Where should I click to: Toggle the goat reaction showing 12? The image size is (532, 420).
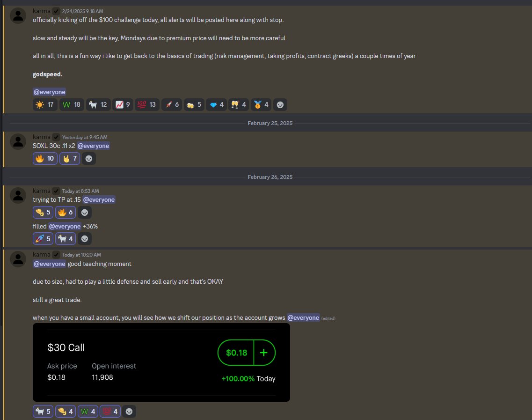98,104
